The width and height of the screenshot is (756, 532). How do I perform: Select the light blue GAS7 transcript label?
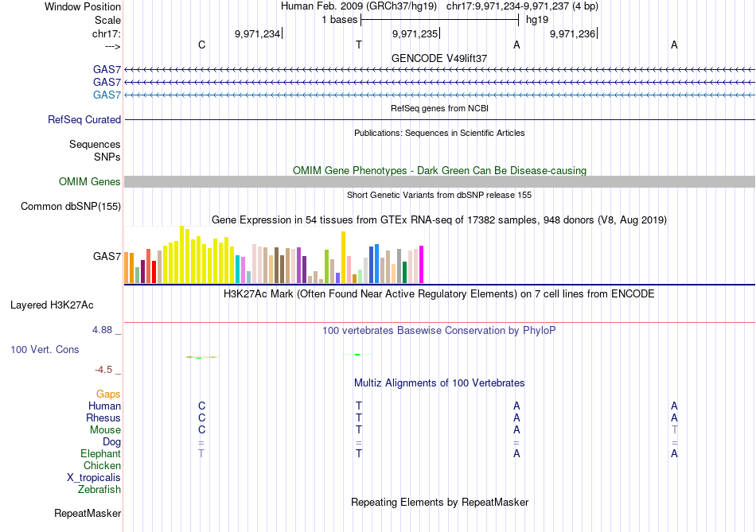tap(107, 95)
